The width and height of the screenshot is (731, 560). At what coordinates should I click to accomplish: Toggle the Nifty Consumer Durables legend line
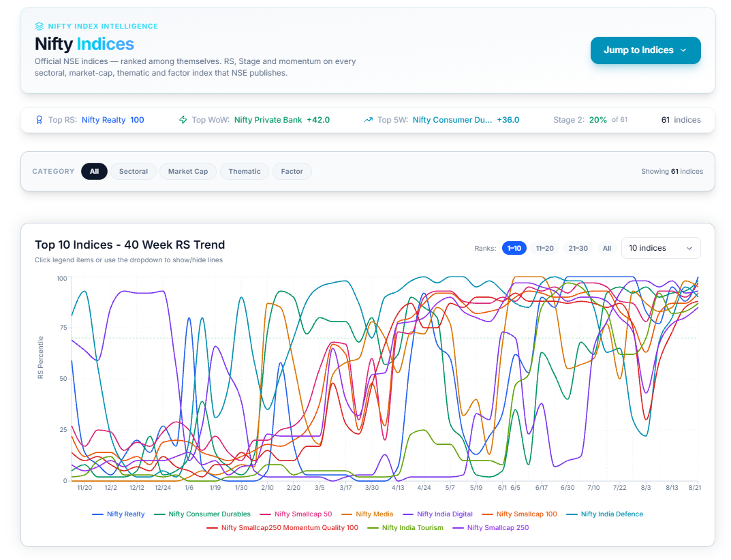click(x=202, y=514)
